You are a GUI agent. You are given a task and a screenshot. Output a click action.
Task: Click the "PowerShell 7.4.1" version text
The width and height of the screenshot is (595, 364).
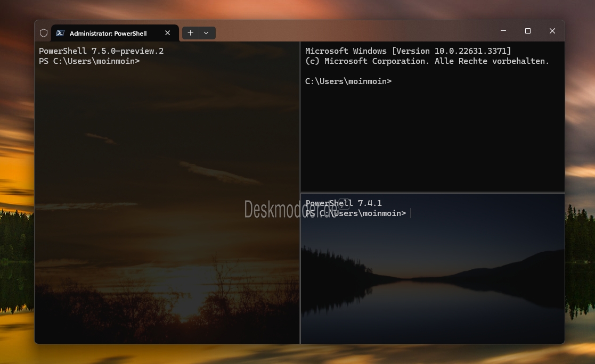click(x=344, y=203)
